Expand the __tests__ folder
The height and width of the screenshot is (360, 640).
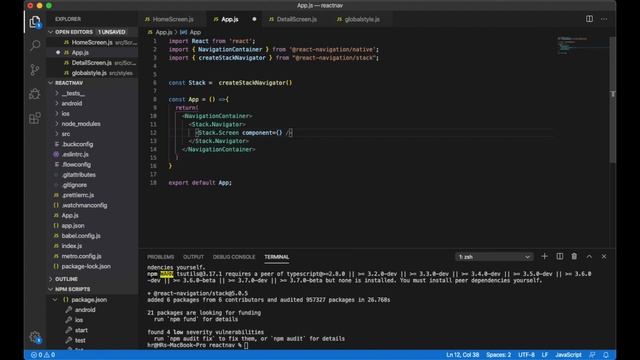[x=73, y=93]
